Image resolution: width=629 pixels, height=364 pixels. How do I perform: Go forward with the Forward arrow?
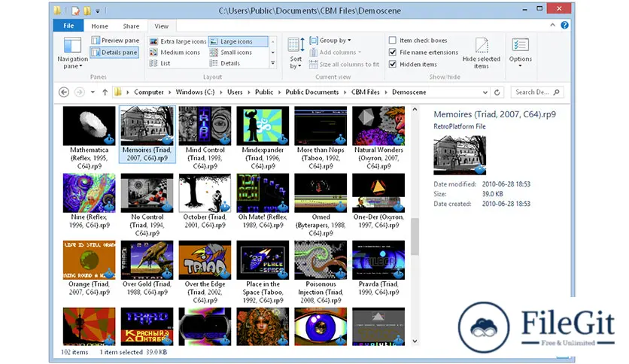80,93
